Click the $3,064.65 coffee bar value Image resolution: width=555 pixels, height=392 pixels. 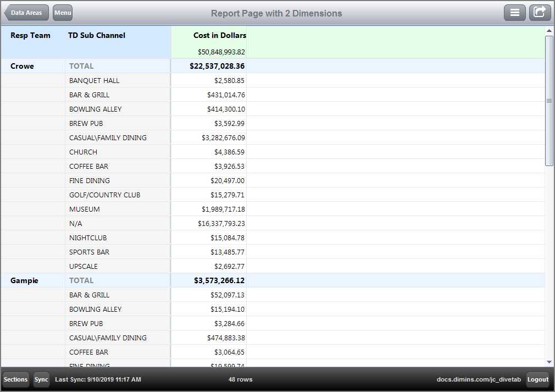point(229,352)
